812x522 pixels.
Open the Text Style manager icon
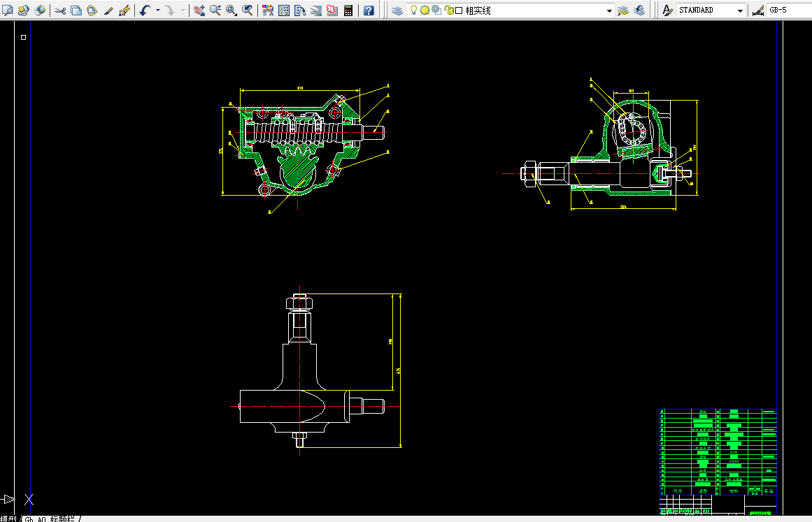click(667, 10)
